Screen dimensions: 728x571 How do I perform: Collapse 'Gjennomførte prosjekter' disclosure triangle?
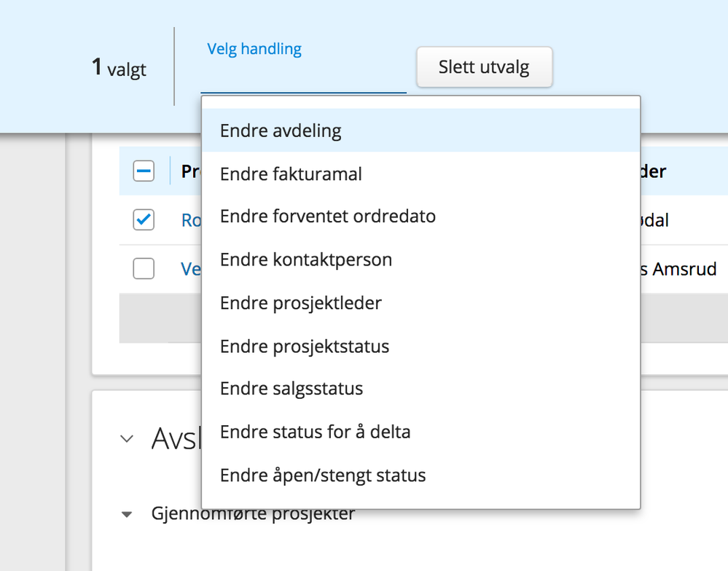point(126,514)
